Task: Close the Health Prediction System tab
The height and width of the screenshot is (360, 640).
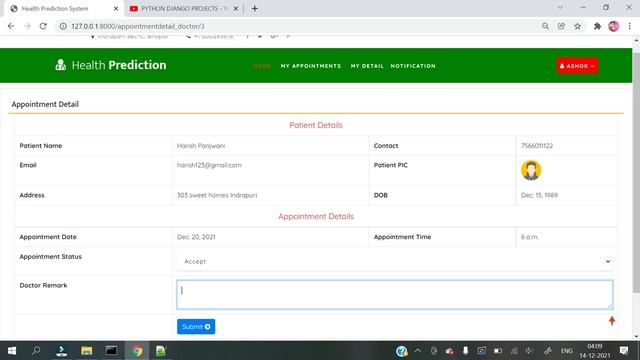Action: [116, 9]
